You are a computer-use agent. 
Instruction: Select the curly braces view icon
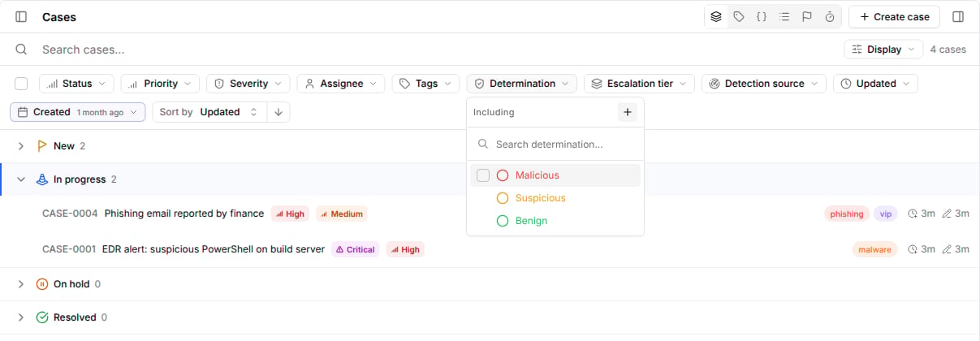762,16
